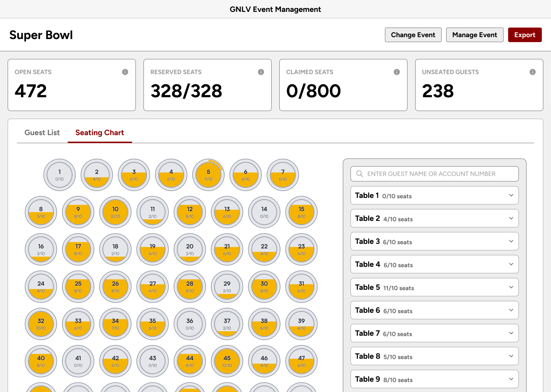Select table 36 circle in seating chart

(190, 324)
